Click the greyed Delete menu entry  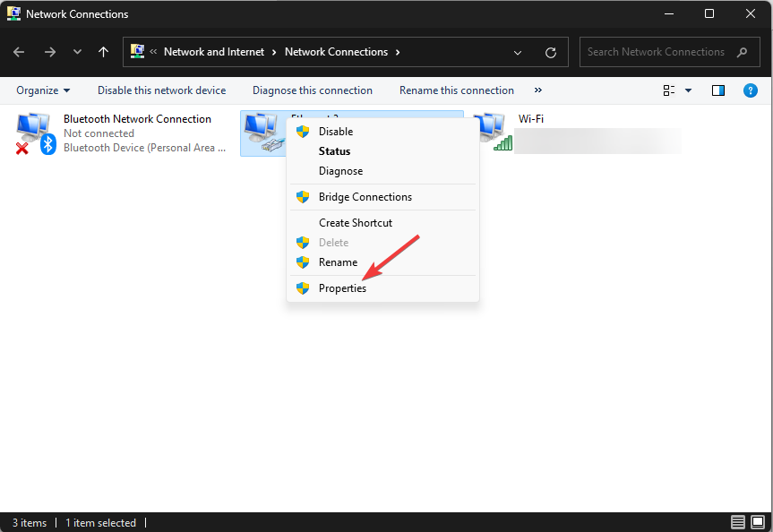[x=382, y=243]
